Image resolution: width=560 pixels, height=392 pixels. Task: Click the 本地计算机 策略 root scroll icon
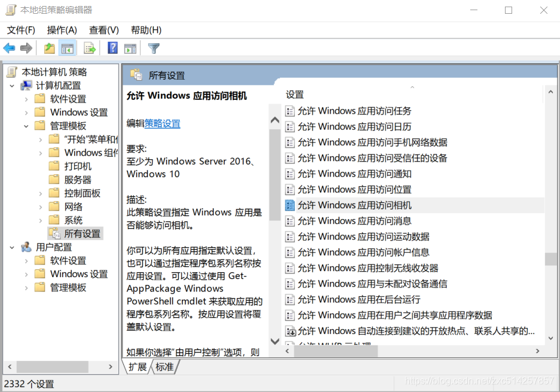coord(12,72)
